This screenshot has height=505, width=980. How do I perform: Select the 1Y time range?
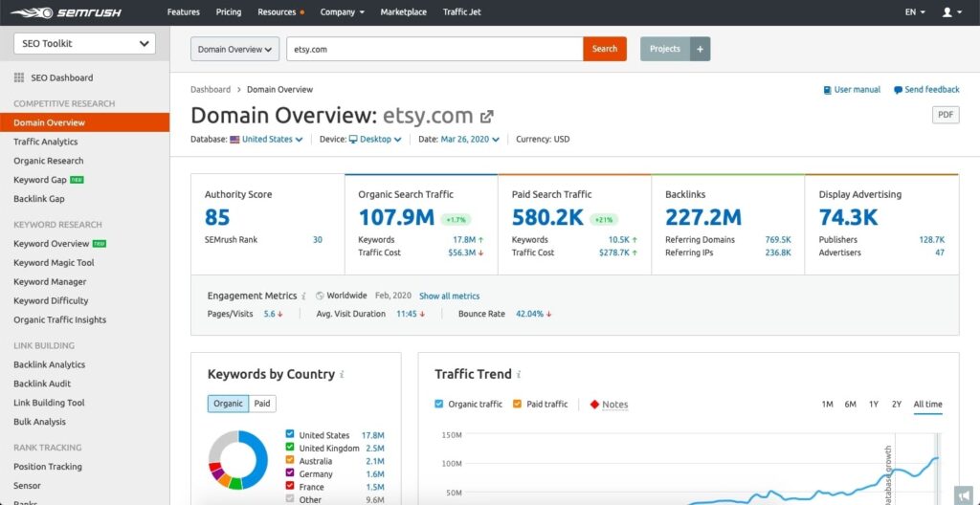(x=873, y=405)
